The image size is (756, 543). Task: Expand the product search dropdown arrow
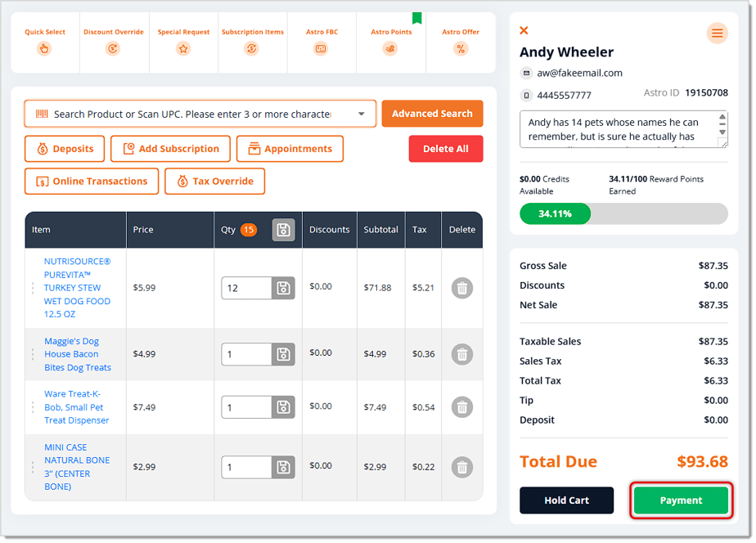(x=361, y=114)
